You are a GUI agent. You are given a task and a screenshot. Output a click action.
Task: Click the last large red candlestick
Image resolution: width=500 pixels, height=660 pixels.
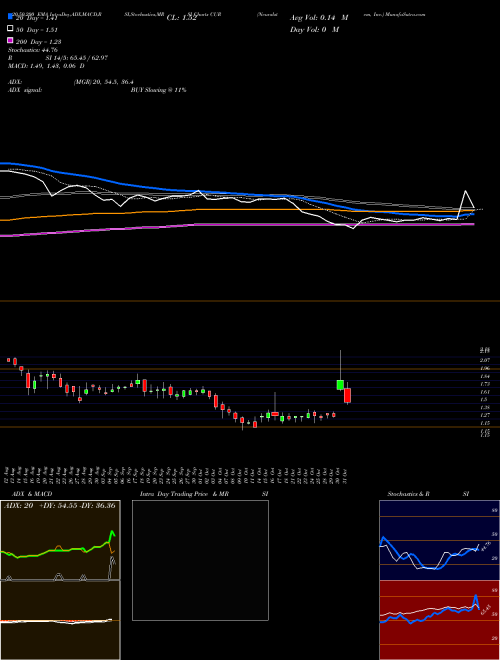[x=347, y=396]
